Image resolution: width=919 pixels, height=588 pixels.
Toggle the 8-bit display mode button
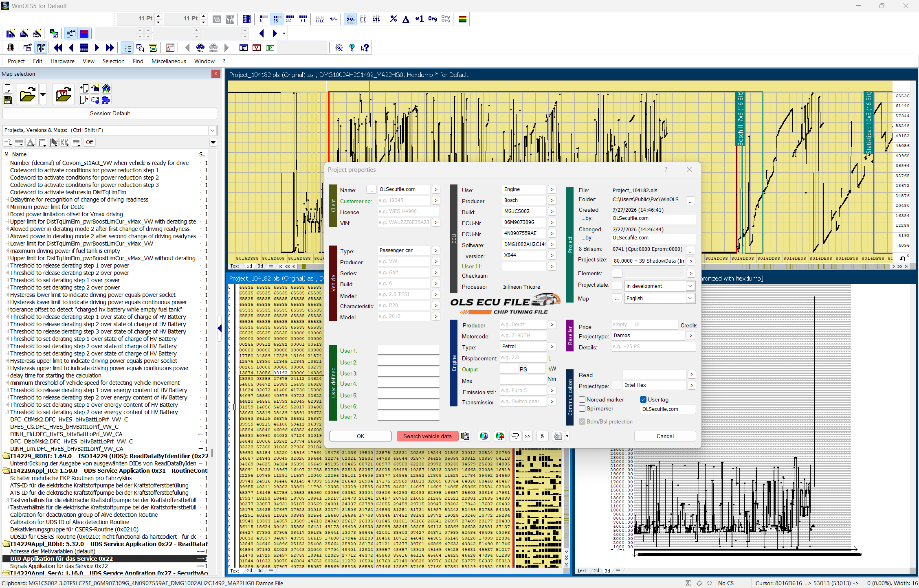point(263,19)
